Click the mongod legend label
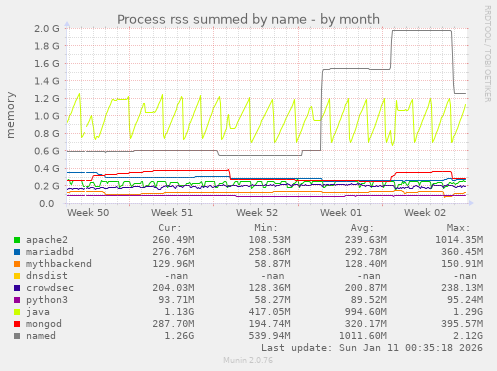497x371 pixels. pos(44,324)
